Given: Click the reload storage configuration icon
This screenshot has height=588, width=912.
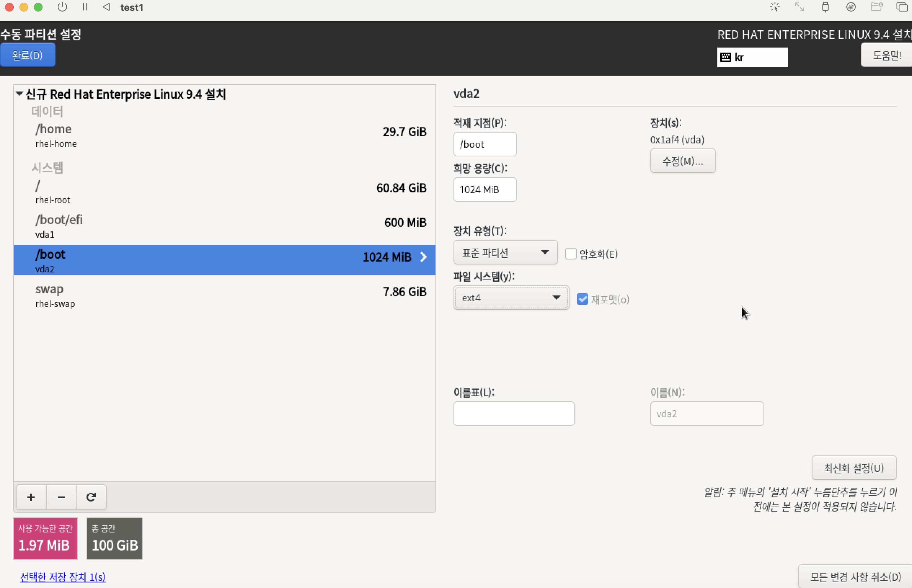Looking at the screenshot, I should pyautogui.click(x=91, y=497).
